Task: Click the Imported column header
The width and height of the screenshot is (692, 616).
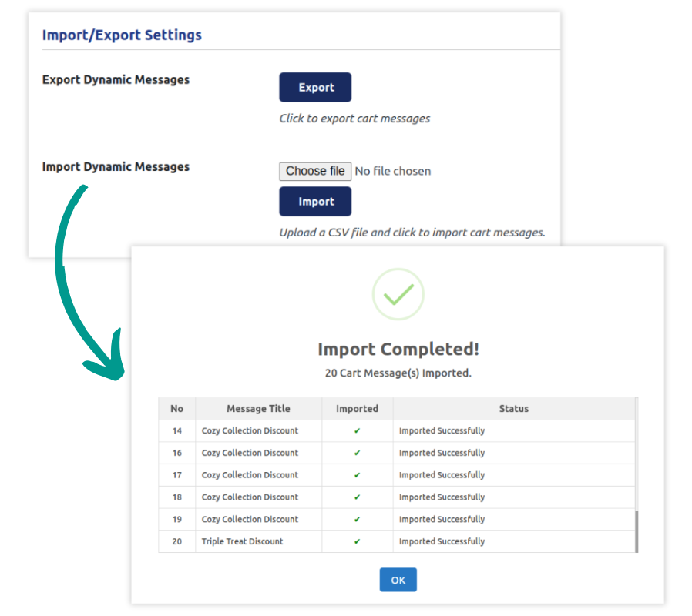Action: 357,409
